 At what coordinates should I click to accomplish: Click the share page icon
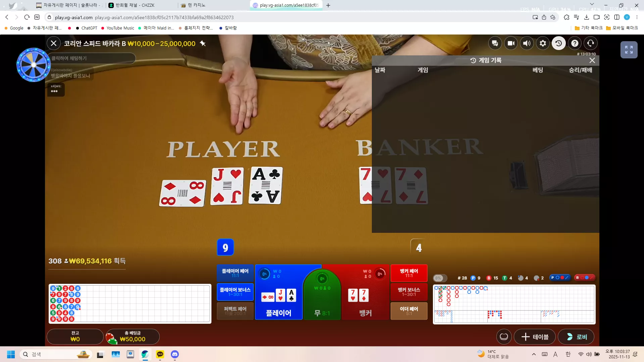(x=544, y=17)
